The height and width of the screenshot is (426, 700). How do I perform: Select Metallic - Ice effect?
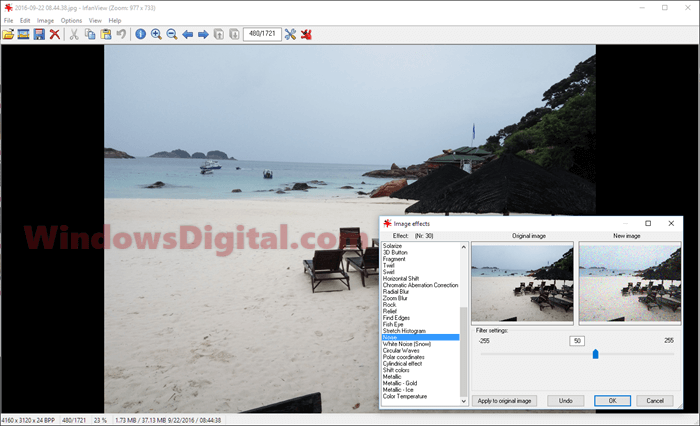pyautogui.click(x=398, y=390)
